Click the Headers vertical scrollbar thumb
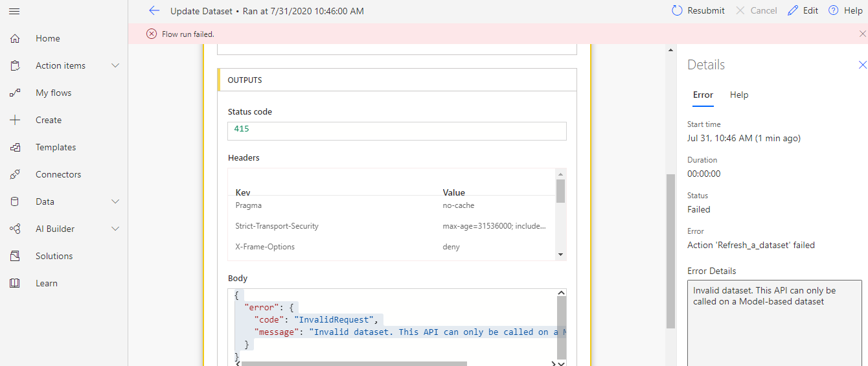 561,191
